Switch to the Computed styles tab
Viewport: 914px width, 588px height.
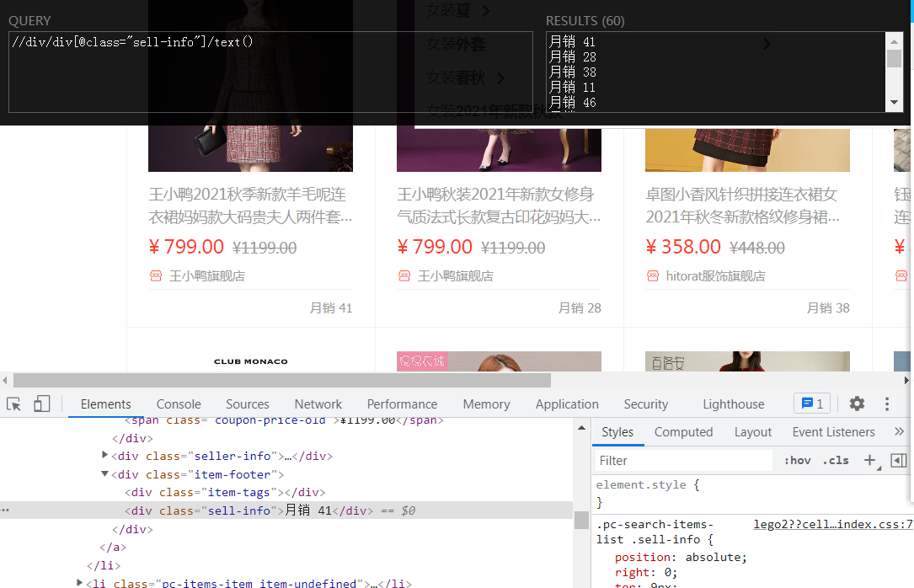pos(683,431)
